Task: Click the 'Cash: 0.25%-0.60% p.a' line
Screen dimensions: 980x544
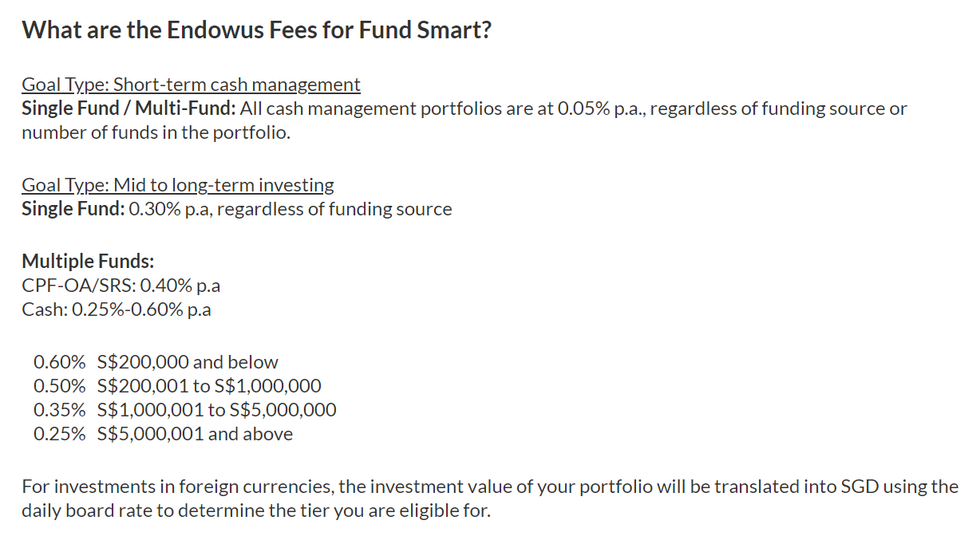Action: (117, 309)
